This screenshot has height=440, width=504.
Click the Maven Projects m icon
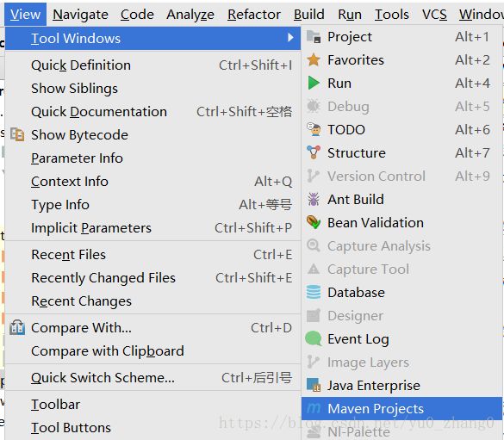[314, 408]
